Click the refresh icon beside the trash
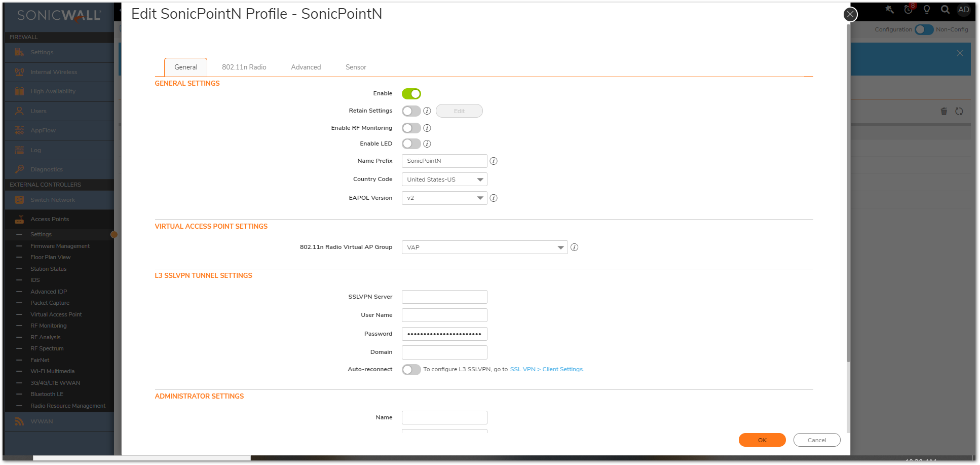Image resolution: width=980 pixels, height=465 pixels. [x=959, y=112]
